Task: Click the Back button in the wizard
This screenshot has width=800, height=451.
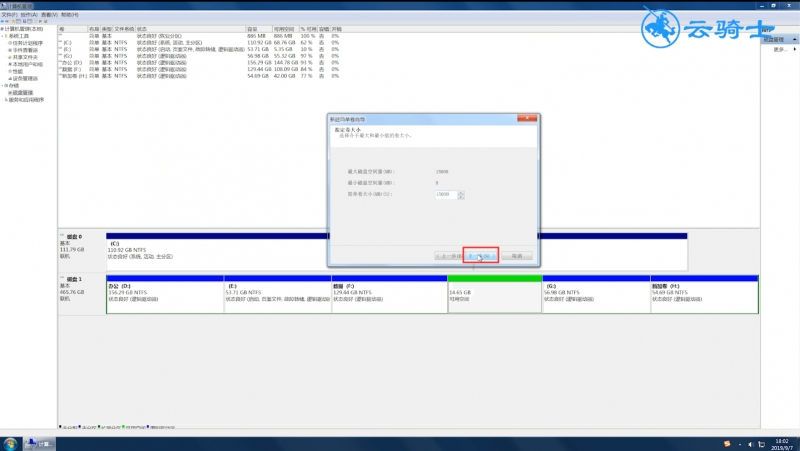Action: click(x=447, y=256)
